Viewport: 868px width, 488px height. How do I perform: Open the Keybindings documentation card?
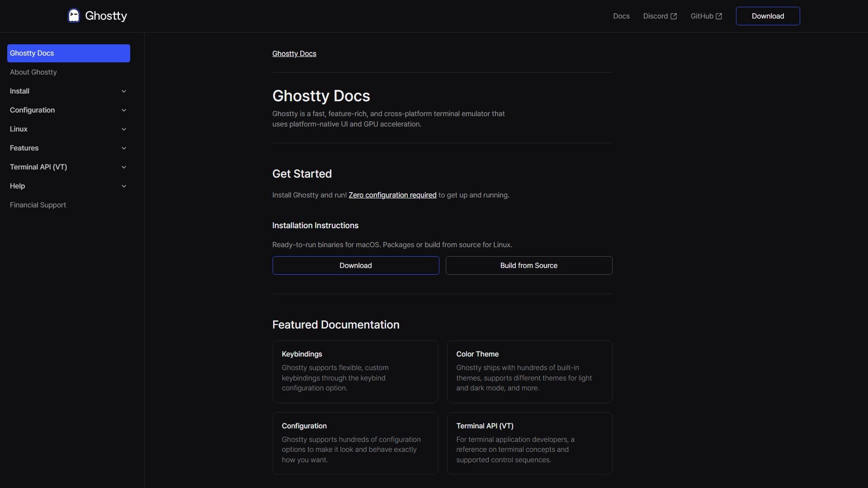(x=355, y=371)
